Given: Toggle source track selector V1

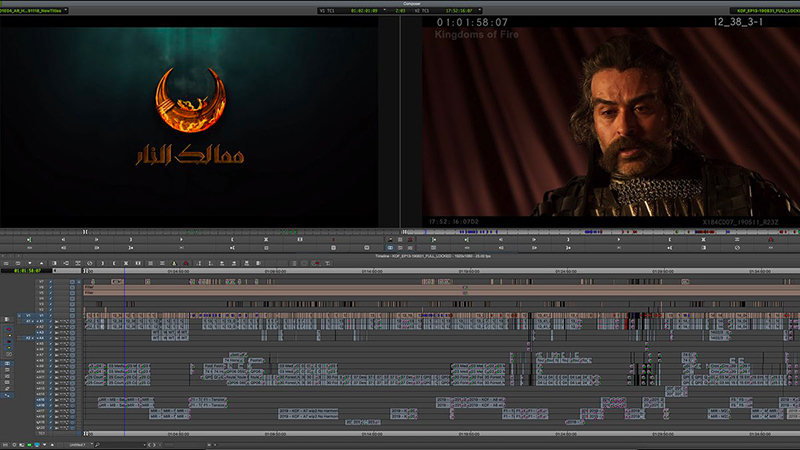Looking at the screenshot, I should point(28,315).
